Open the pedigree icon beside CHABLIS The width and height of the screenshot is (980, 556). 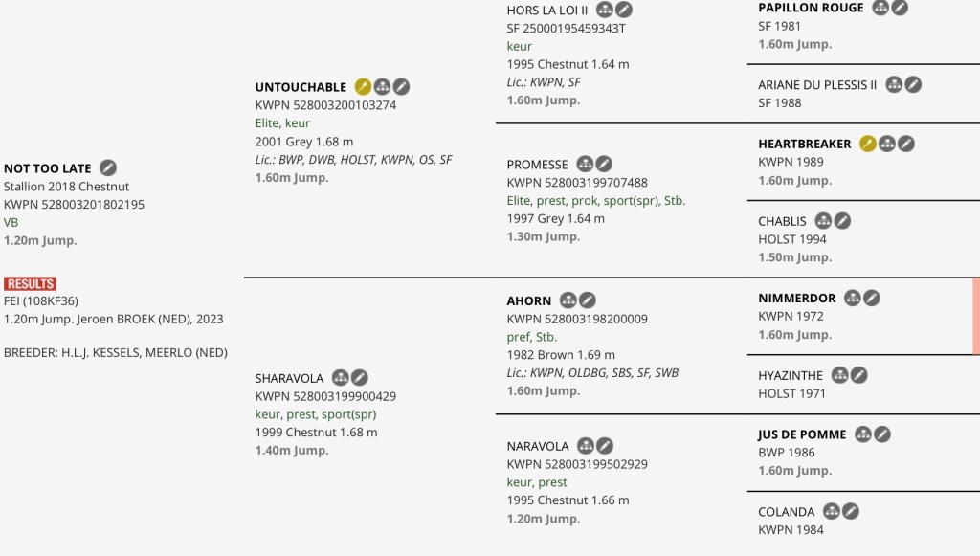(x=823, y=221)
